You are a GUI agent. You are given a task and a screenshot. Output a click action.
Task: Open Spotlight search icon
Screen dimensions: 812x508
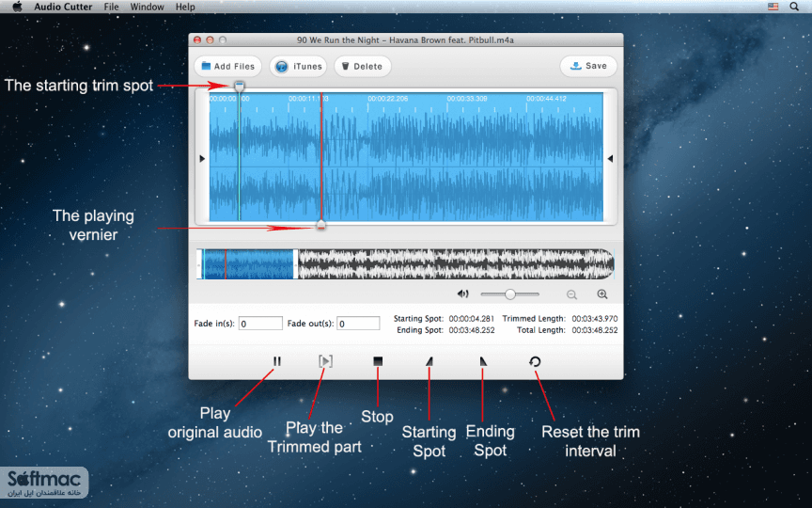794,7
